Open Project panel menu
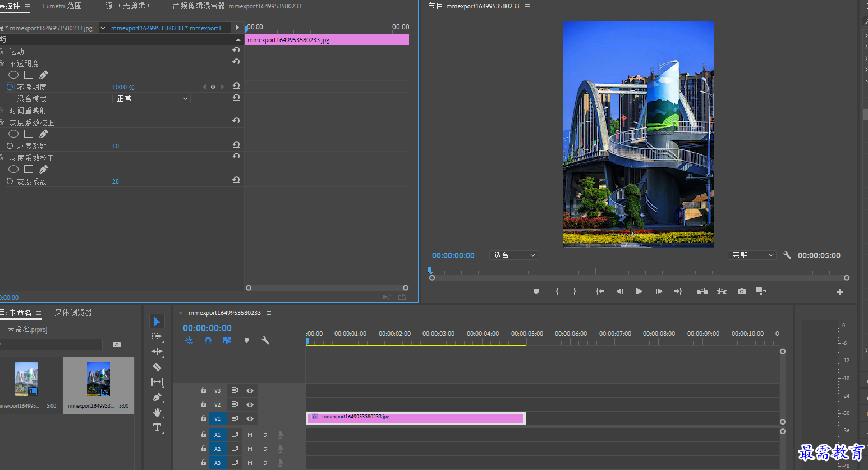 39,313
